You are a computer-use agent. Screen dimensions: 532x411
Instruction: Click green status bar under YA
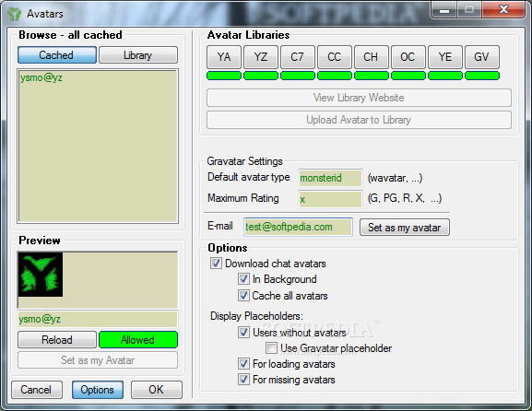(x=224, y=76)
